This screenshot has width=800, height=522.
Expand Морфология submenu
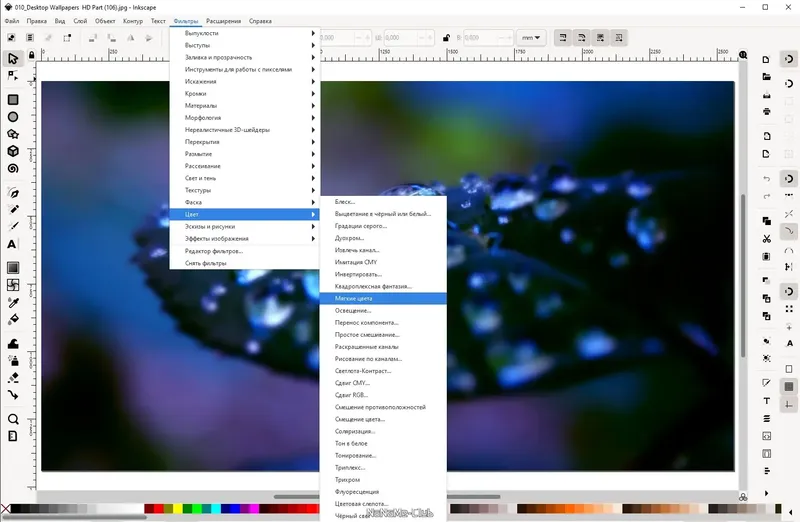point(244,118)
